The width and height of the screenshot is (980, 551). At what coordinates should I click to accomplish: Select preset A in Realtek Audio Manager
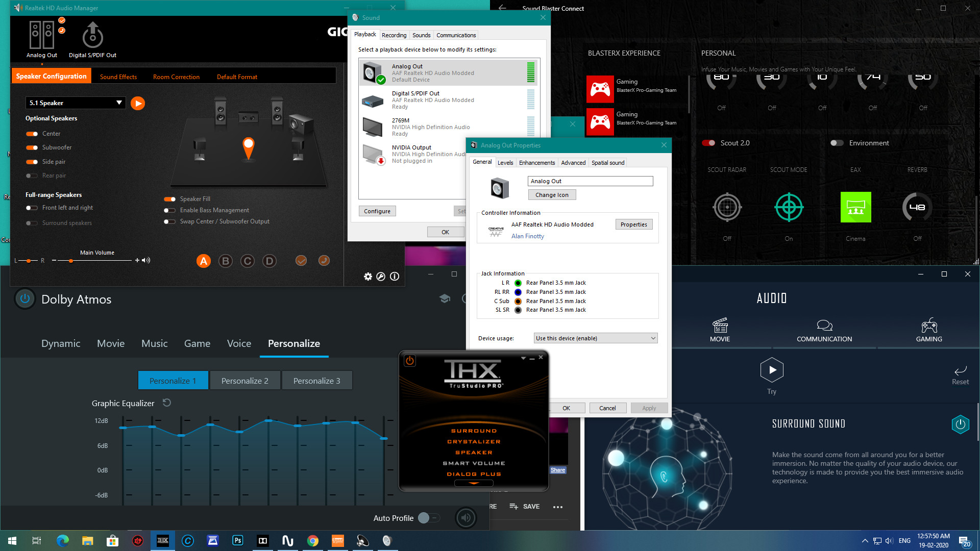(204, 261)
